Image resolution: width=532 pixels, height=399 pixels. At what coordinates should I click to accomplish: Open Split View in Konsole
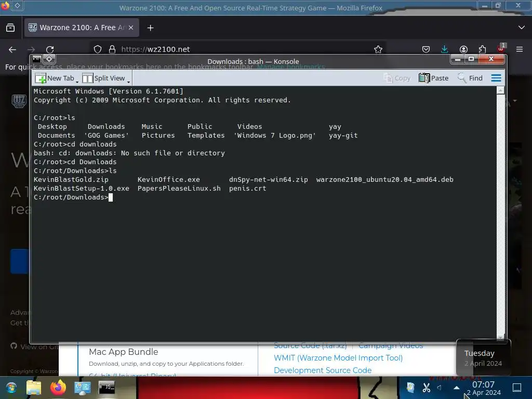pyautogui.click(x=103, y=78)
